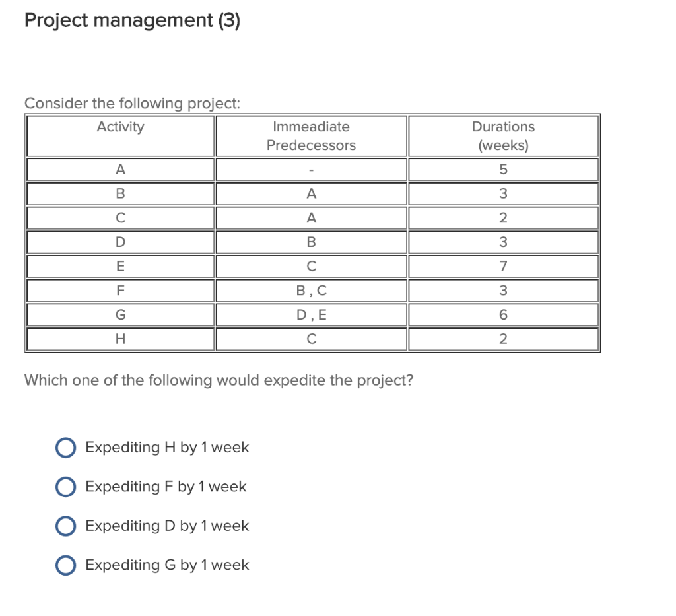Click duration value 7 for Activity E

coord(503,266)
